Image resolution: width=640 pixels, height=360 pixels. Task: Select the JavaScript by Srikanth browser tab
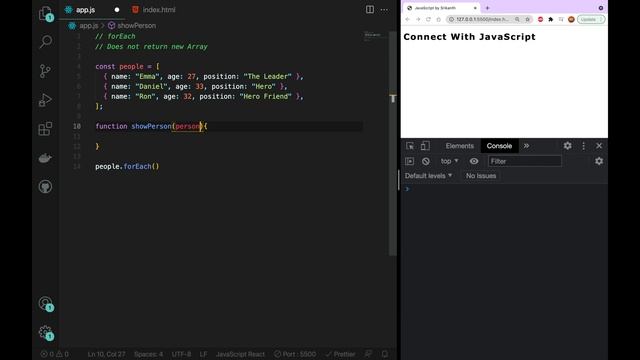click(x=442, y=8)
